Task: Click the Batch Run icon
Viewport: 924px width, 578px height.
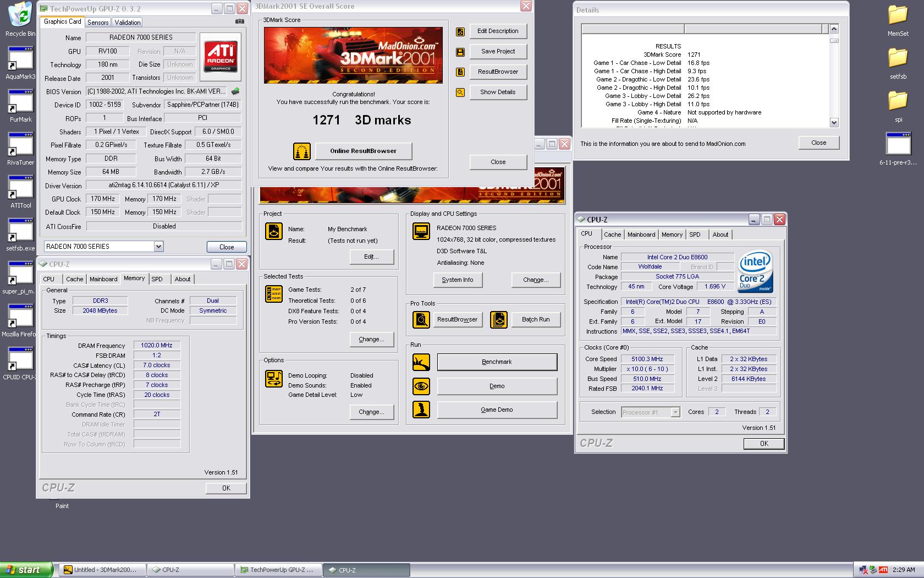Action: tap(499, 319)
